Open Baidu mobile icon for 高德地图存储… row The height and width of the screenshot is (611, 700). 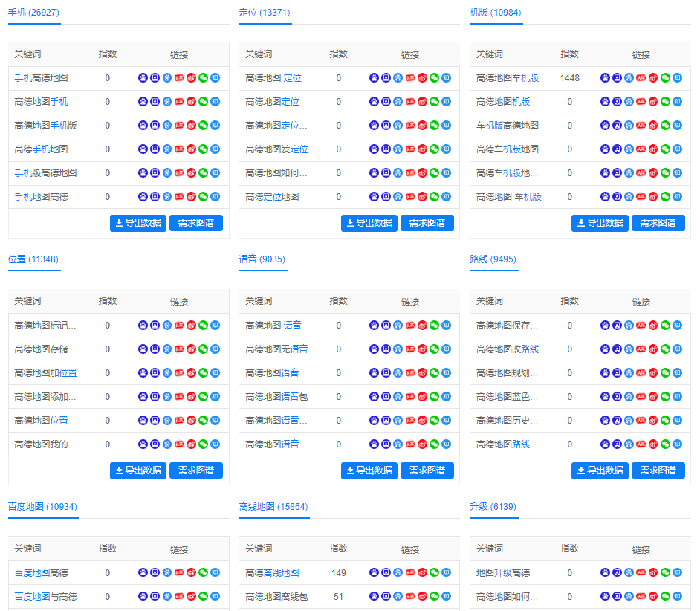pyautogui.click(x=155, y=349)
